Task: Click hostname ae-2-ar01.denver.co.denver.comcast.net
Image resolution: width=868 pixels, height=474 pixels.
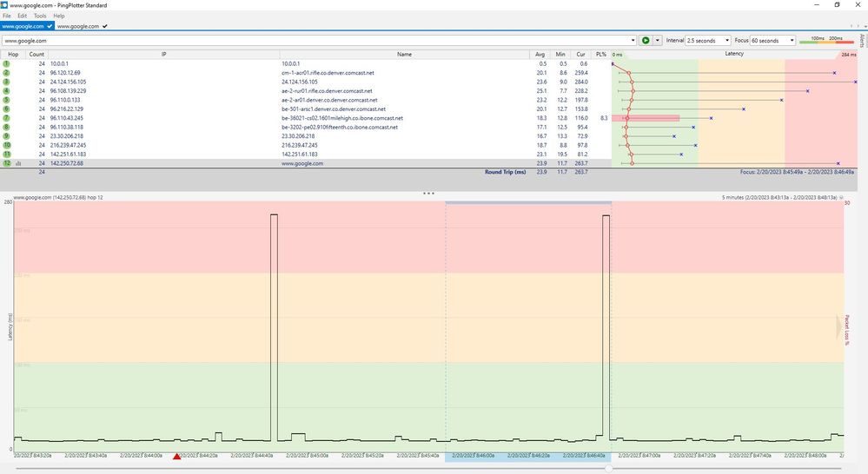Action: [329, 100]
